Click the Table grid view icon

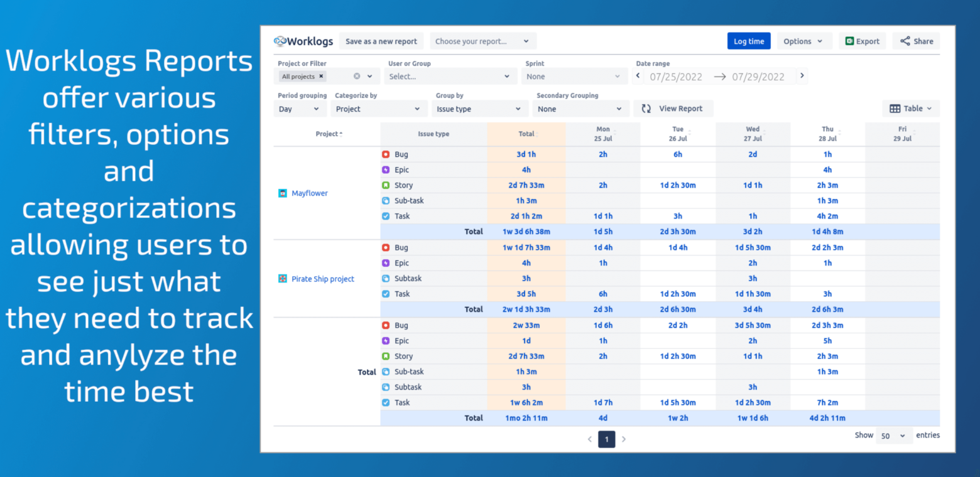pos(895,108)
